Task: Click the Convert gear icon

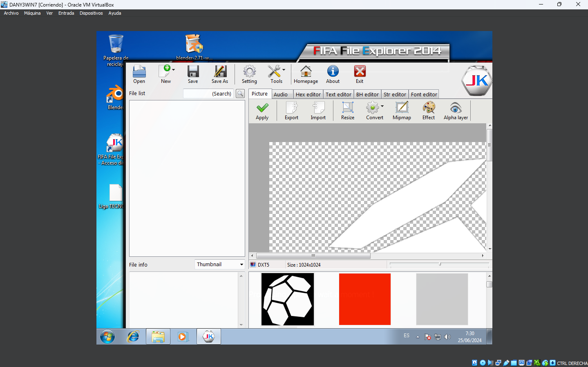Action: coord(372,108)
